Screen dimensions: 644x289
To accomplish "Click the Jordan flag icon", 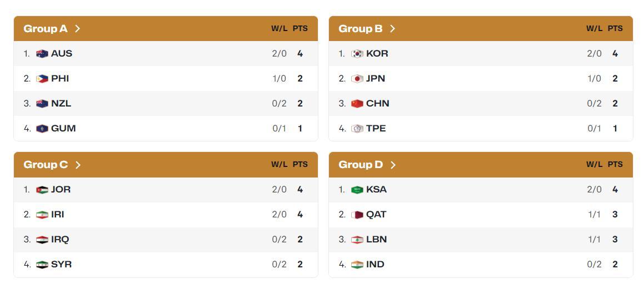I will [x=42, y=190].
